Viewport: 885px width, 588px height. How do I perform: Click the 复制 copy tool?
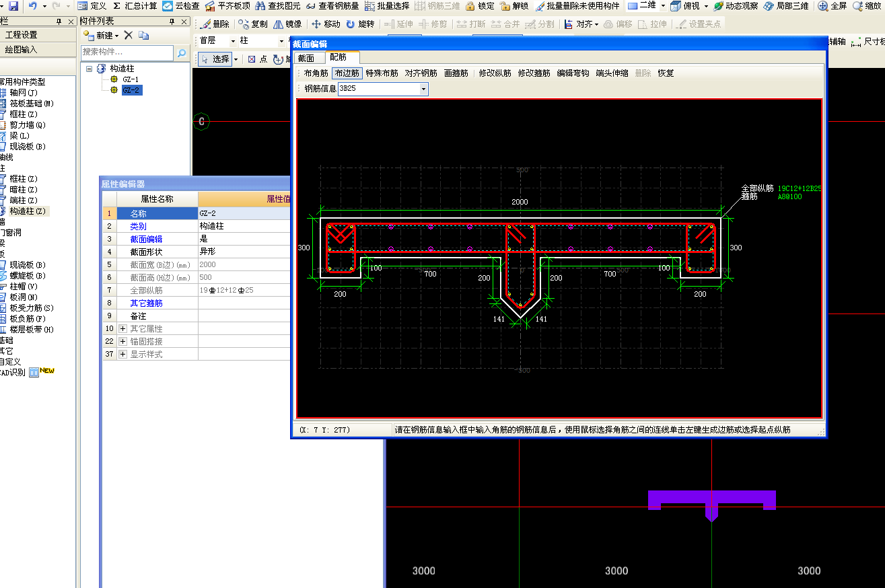click(253, 24)
